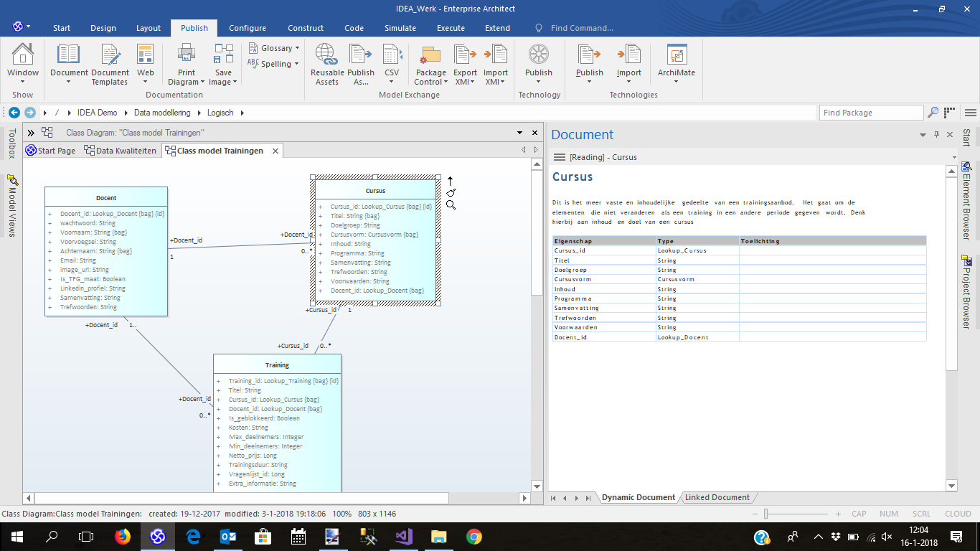
Task: Close the Class model Trainingen tab
Action: tap(274, 151)
